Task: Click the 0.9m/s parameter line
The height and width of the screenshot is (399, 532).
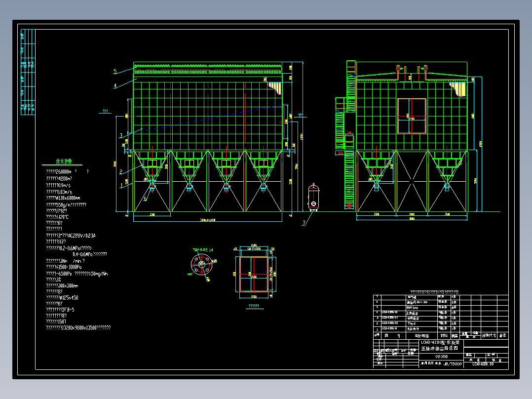Action: (x=58, y=185)
